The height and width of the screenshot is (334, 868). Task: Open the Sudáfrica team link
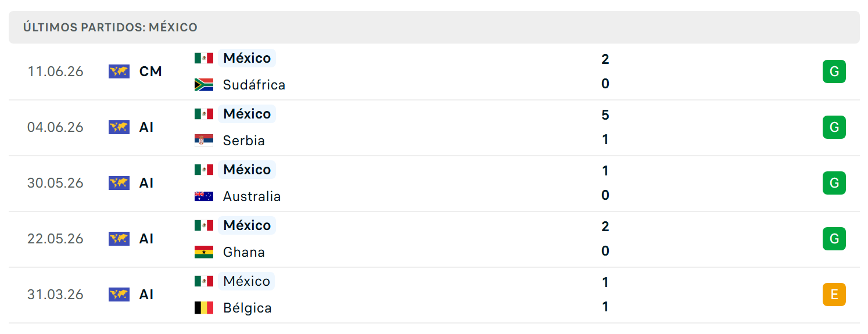click(254, 85)
